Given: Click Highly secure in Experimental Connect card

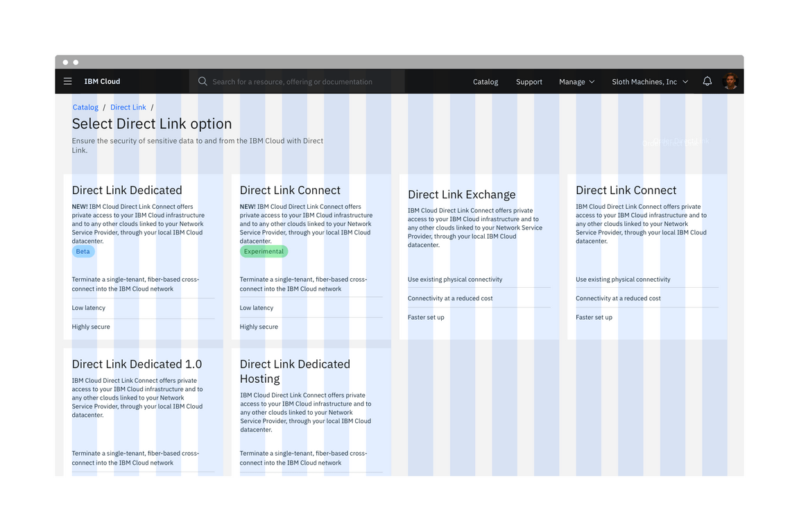Looking at the screenshot, I should click(x=259, y=327).
